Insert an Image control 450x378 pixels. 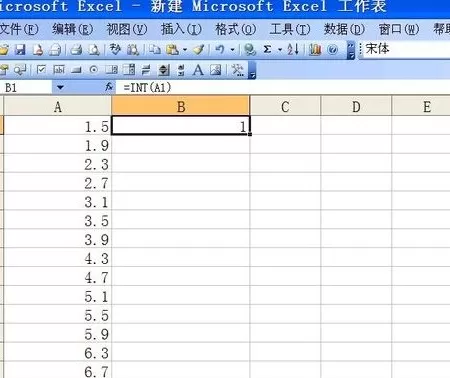pos(216,70)
